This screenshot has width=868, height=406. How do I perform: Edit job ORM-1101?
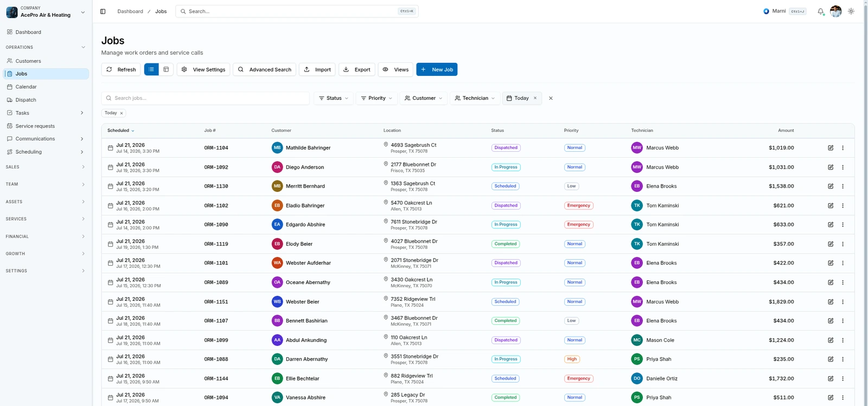point(831,263)
